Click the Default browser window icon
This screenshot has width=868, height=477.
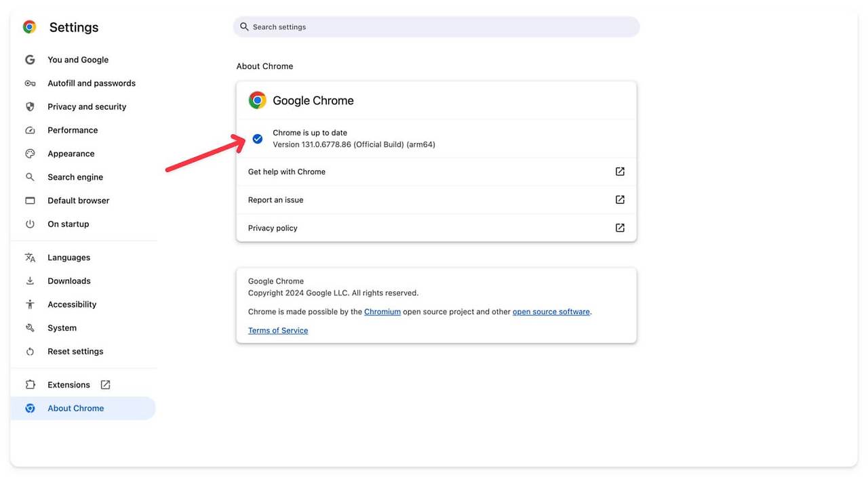(30, 201)
